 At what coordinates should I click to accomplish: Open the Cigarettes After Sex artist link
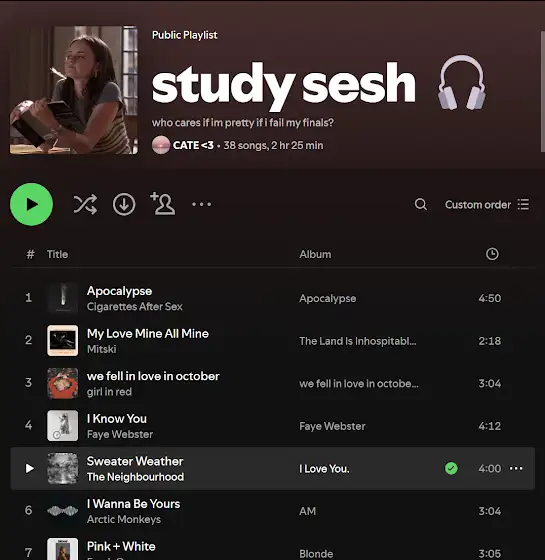135,306
